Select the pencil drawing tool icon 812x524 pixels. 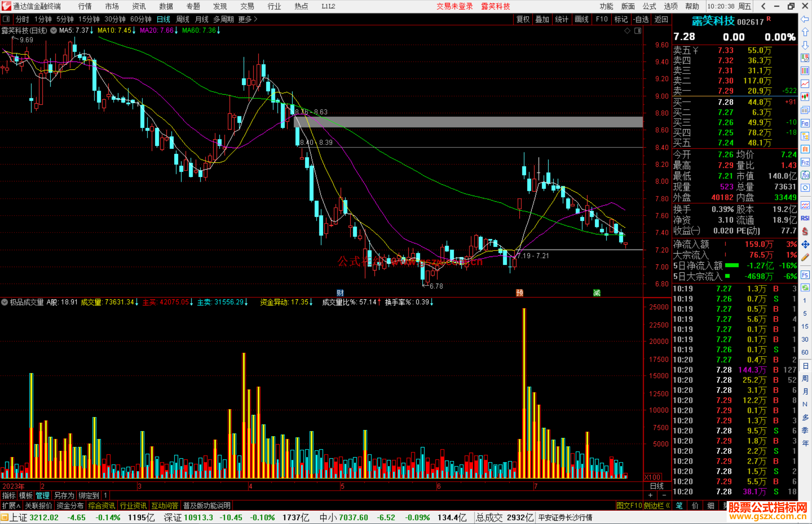click(805, 257)
